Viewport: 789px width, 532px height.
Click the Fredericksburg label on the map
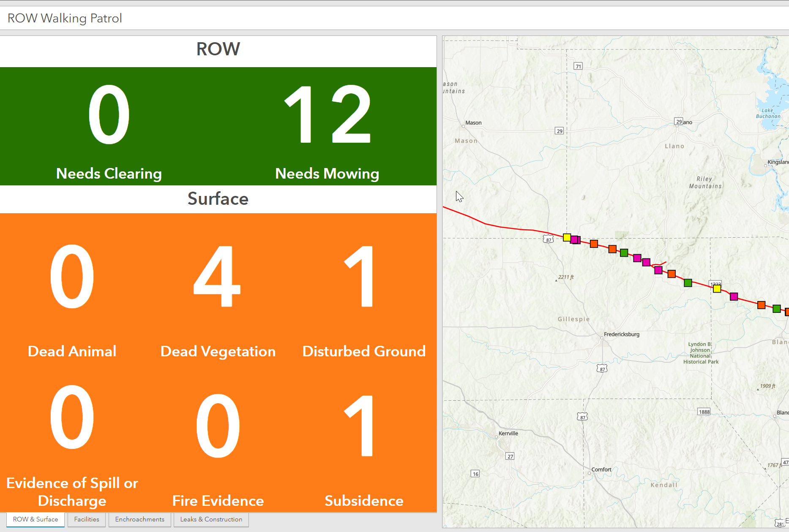tap(621, 334)
